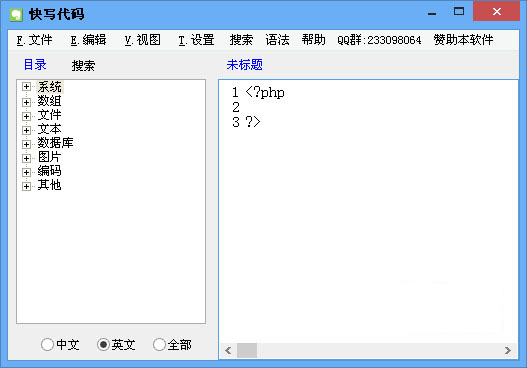The width and height of the screenshot is (527, 368).
Task: Click the editor's right scroll arrow
Action: [508, 351]
